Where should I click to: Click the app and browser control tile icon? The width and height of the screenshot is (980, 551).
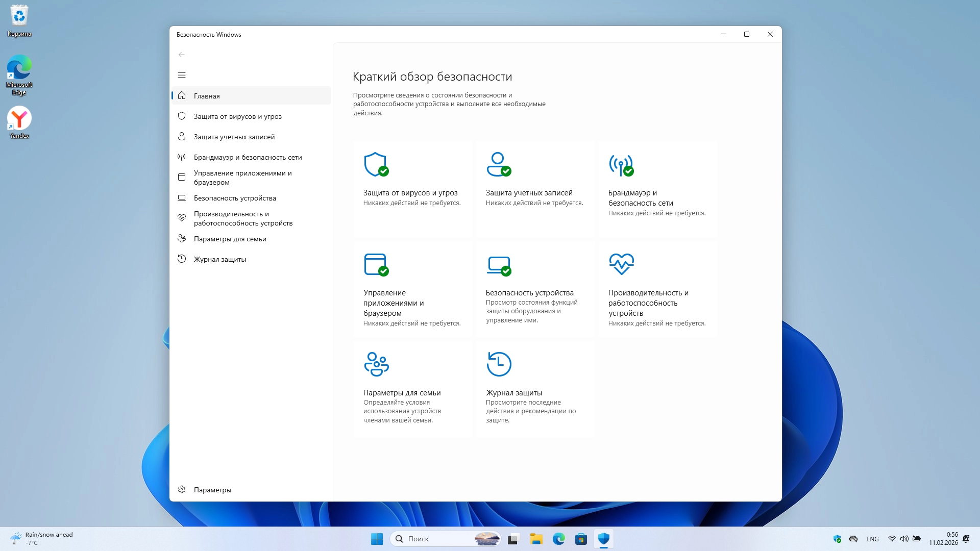point(376,264)
